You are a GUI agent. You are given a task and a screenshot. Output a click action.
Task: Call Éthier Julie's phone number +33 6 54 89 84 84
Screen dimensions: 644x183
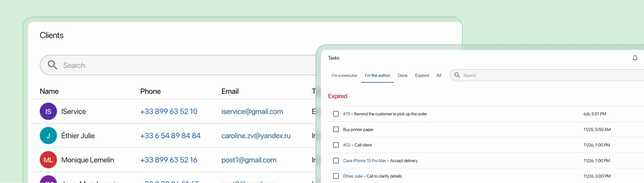[170, 136]
